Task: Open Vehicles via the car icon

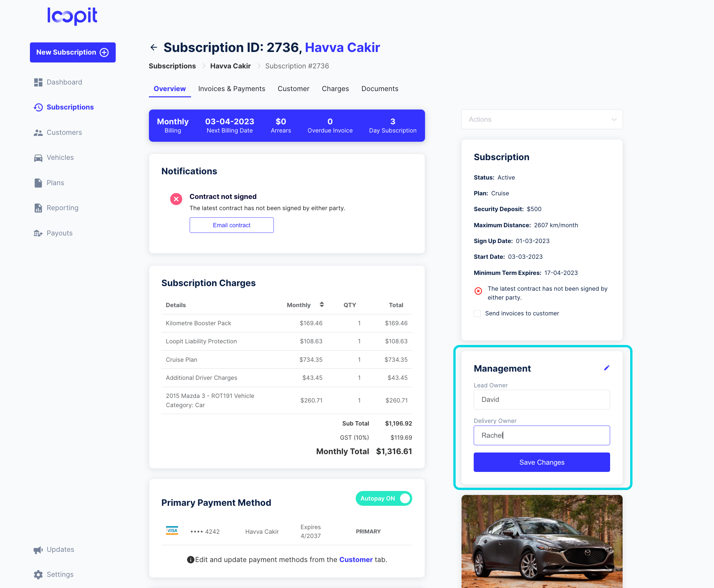Action: (38, 158)
